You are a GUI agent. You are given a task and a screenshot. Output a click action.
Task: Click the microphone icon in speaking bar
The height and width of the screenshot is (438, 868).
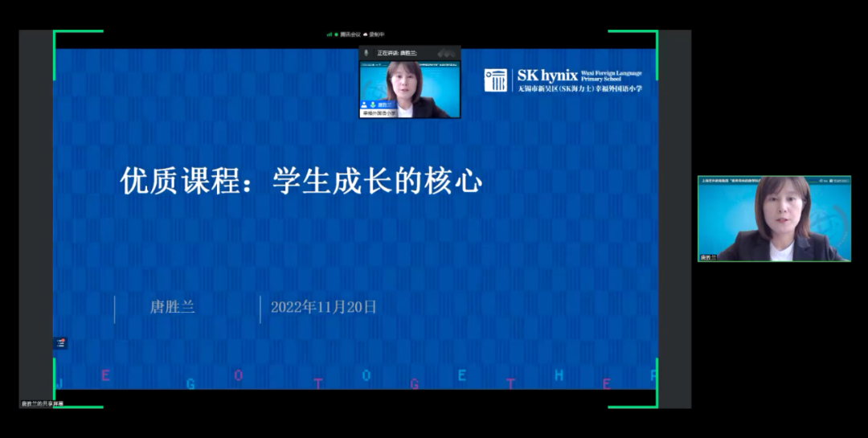click(366, 52)
